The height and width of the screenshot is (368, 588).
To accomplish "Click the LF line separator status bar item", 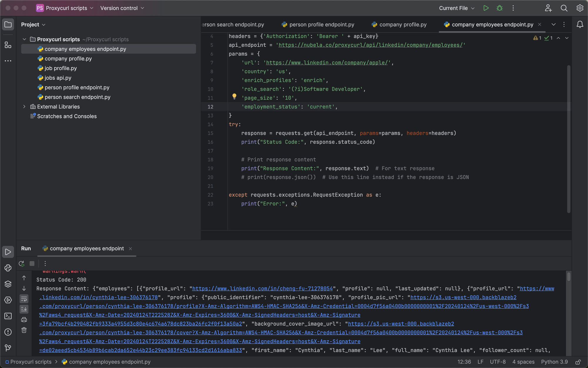I will (480, 362).
